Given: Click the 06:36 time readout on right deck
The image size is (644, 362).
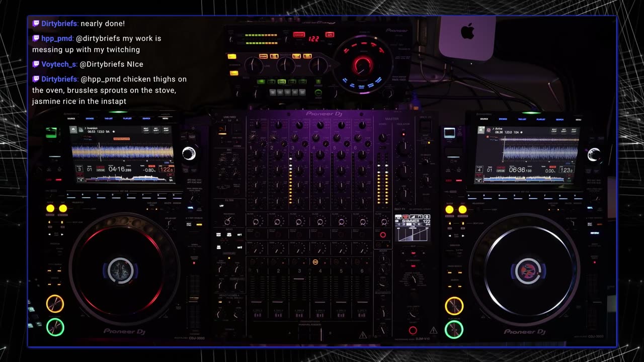Looking at the screenshot, I should pyautogui.click(x=519, y=170).
